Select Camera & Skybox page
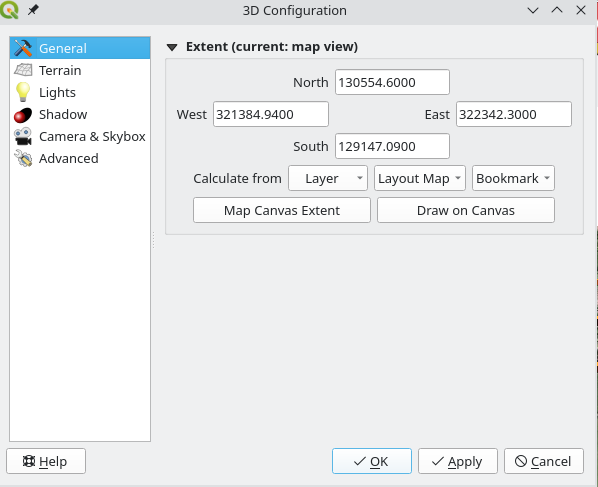The image size is (598, 487). pos(80,137)
